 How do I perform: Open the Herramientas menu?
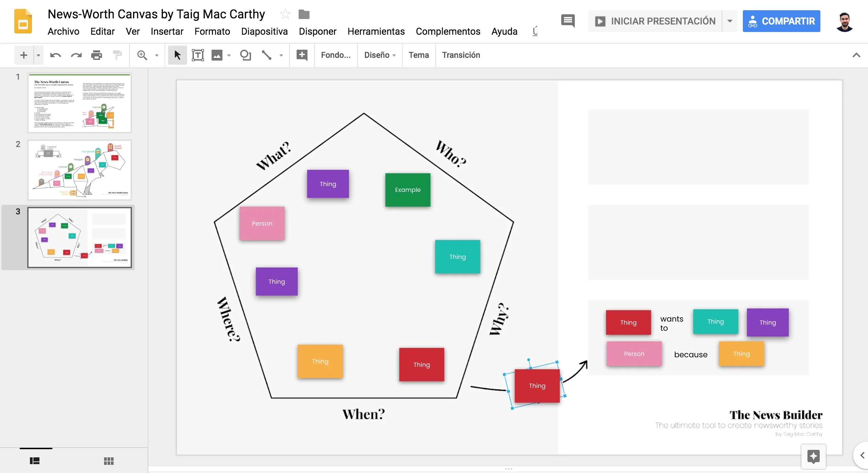(375, 31)
